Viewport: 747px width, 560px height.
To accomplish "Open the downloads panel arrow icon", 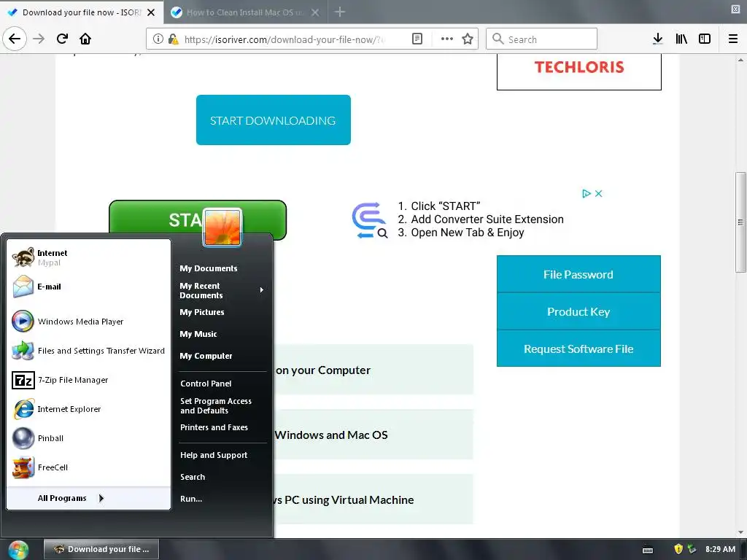I will 657,39.
